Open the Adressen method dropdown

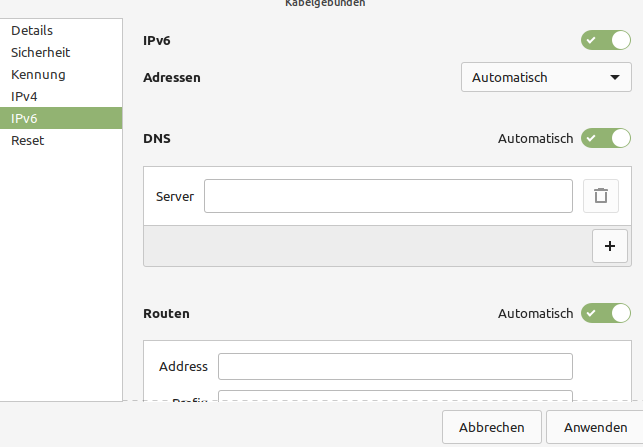546,77
